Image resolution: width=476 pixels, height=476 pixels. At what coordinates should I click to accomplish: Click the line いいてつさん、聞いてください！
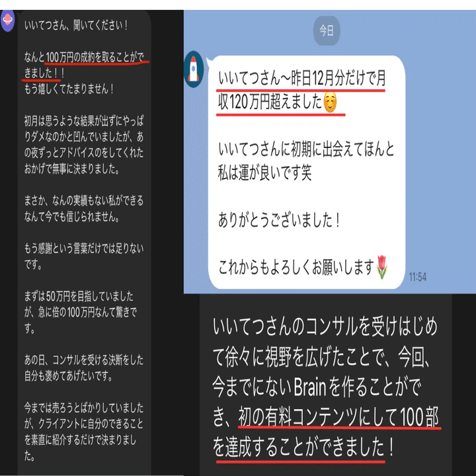[75, 26]
